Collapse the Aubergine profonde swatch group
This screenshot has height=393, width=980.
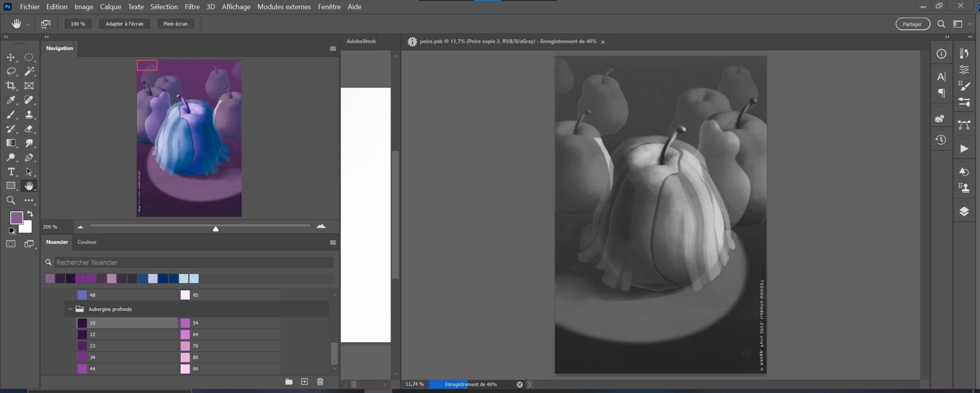pyautogui.click(x=71, y=309)
